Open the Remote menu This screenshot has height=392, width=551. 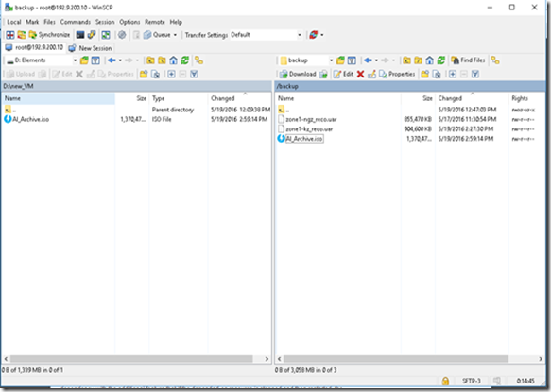click(x=155, y=22)
